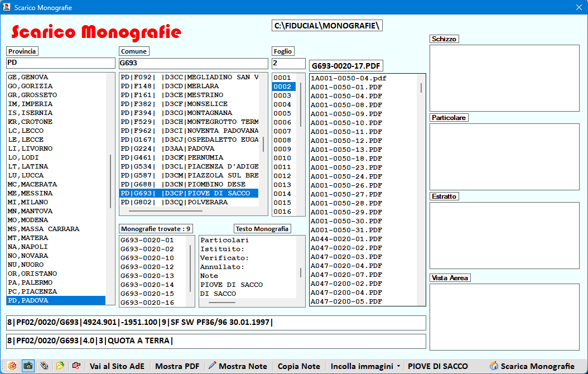
Task: Click Mostra Note button
Action: click(x=238, y=366)
